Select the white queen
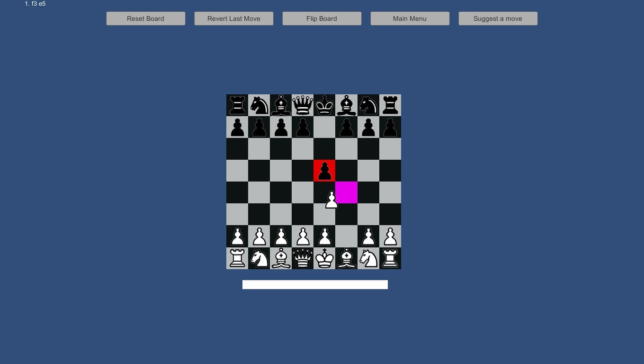Viewport: 644px width, 364px height. tap(303, 258)
